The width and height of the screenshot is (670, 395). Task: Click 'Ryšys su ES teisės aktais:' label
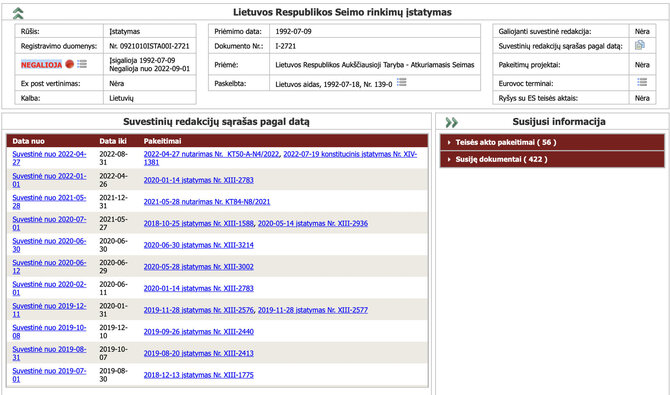point(538,98)
